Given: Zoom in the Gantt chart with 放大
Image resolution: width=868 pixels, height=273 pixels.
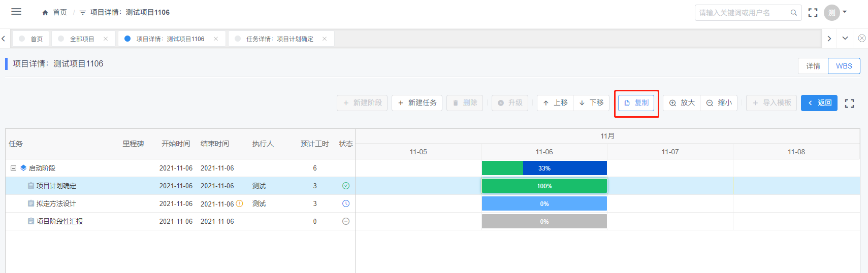Looking at the screenshot, I should [682, 103].
